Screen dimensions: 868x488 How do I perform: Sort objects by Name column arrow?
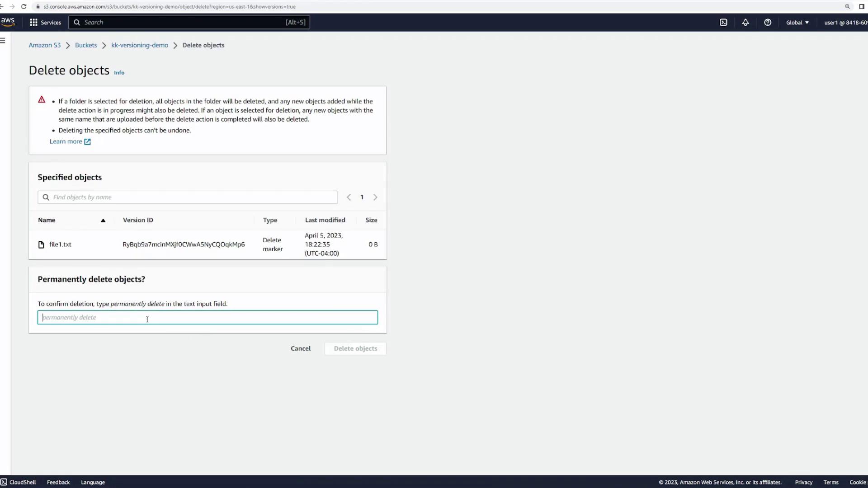click(x=103, y=221)
